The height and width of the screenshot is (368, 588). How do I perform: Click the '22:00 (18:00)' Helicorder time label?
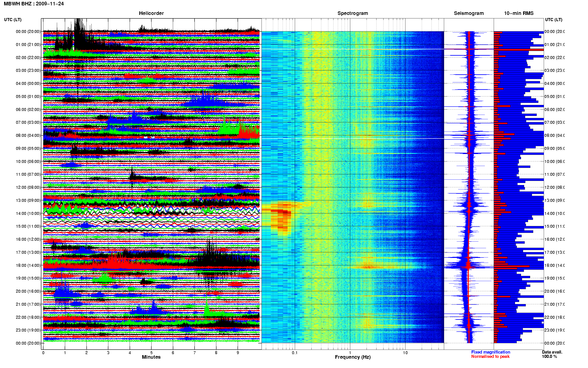(x=28, y=317)
